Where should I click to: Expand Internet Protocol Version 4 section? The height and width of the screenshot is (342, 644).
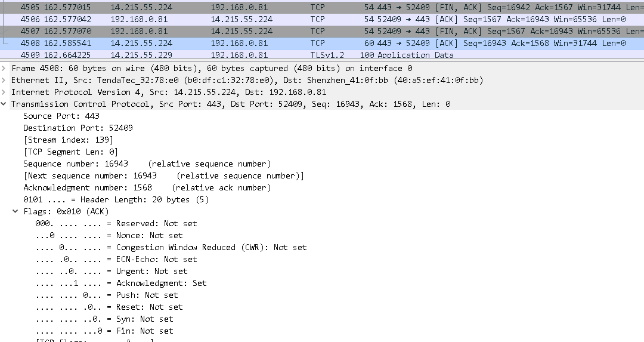tap(5, 92)
